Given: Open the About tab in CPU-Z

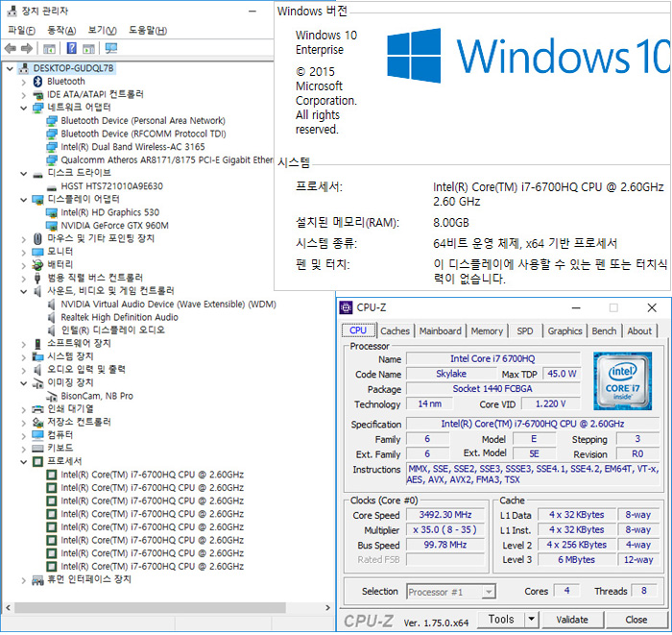Looking at the screenshot, I should 639,331.
